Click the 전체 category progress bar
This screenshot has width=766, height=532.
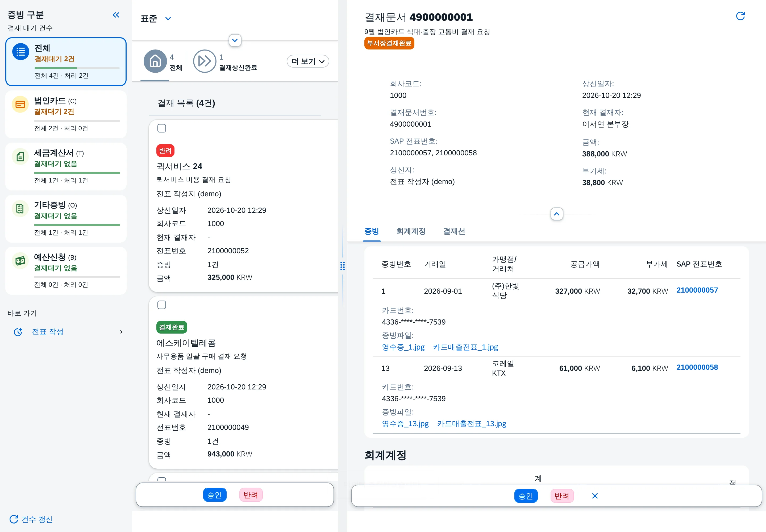coord(77,68)
